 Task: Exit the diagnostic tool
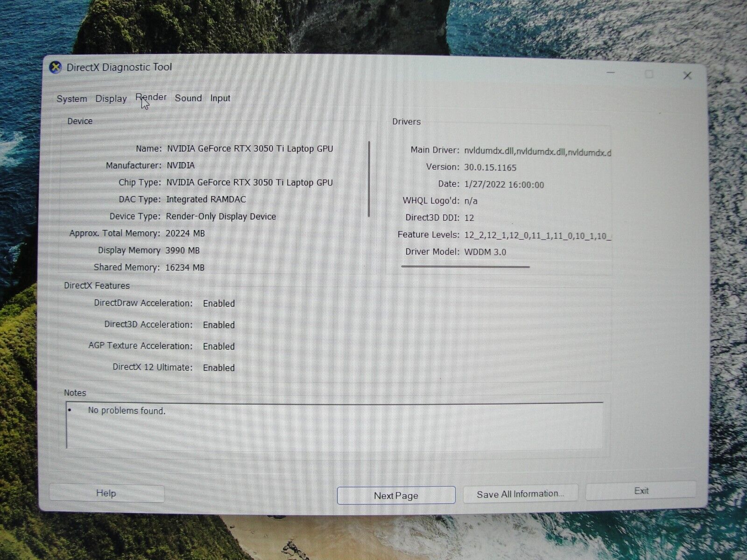point(641,491)
